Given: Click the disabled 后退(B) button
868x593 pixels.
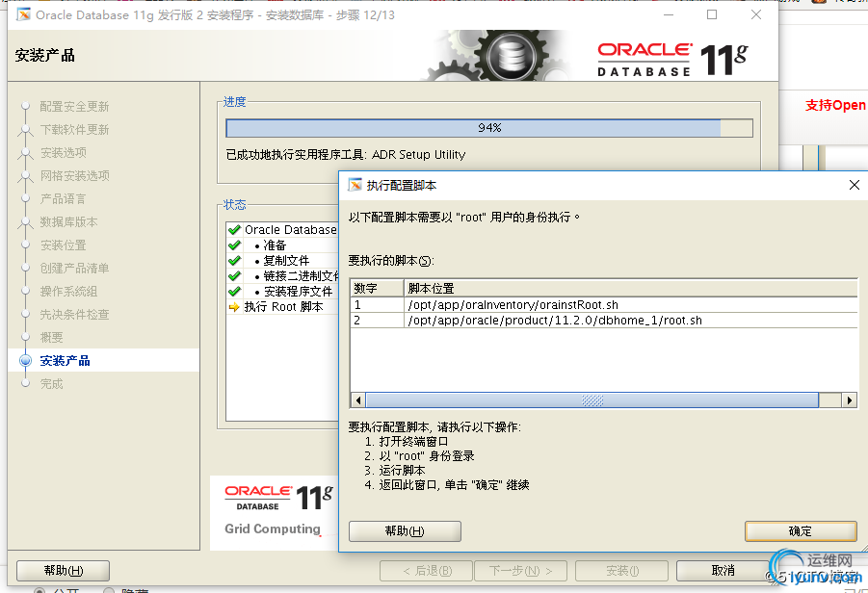Looking at the screenshot, I should [x=426, y=570].
